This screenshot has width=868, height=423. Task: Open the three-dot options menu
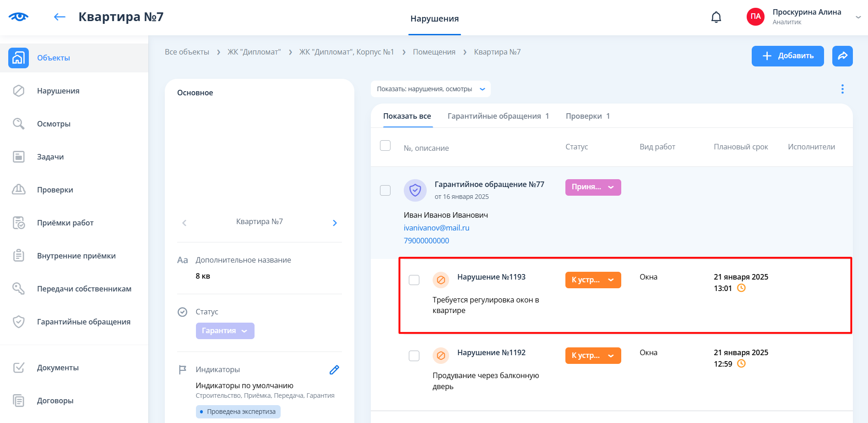pos(842,89)
